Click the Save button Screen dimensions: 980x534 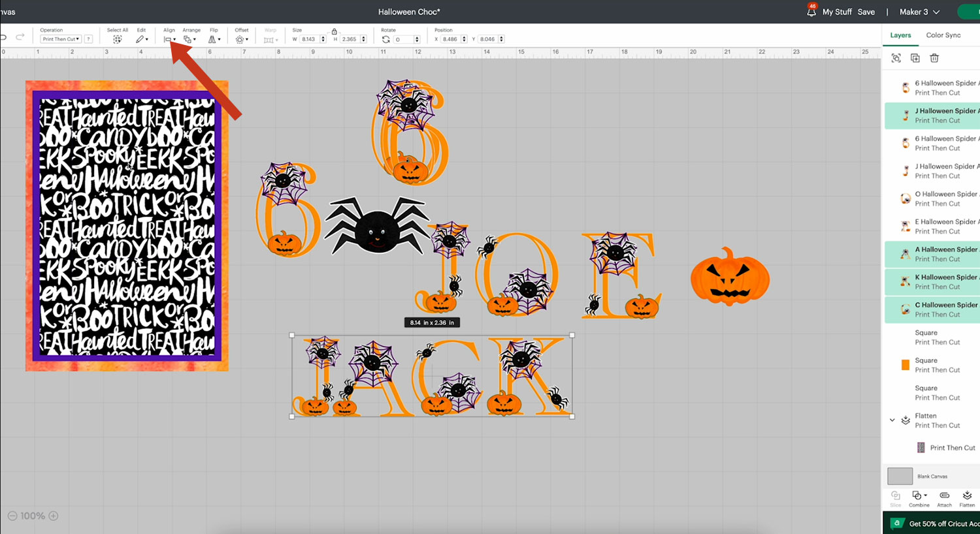pyautogui.click(x=866, y=12)
